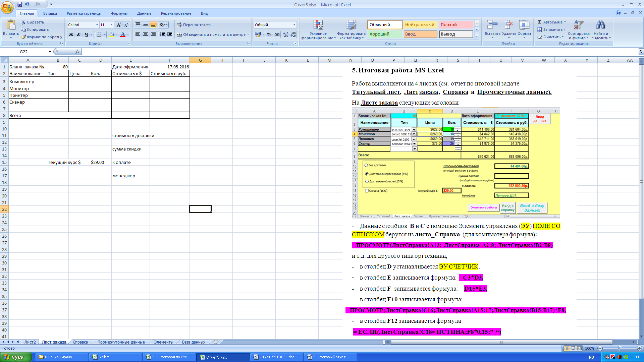
Task: Click the Sort and Filter icon
Action: 579,25
